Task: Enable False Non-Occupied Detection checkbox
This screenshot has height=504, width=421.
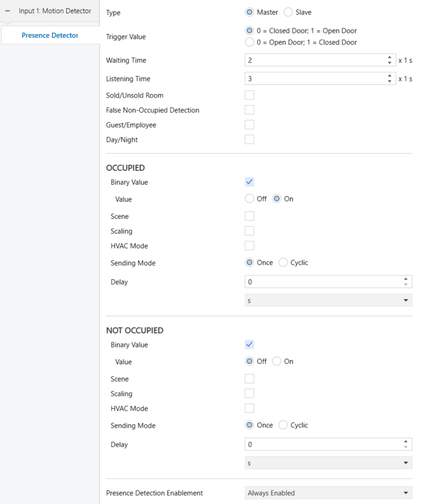Action: [x=250, y=110]
